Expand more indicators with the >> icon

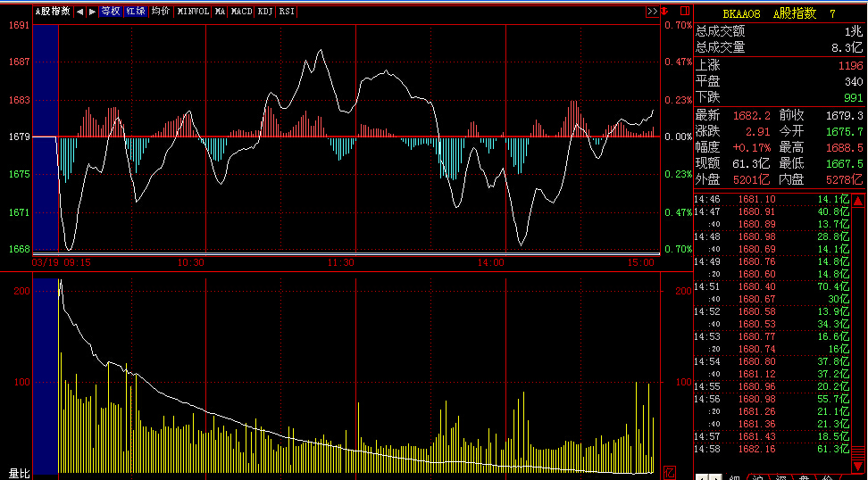(652, 12)
